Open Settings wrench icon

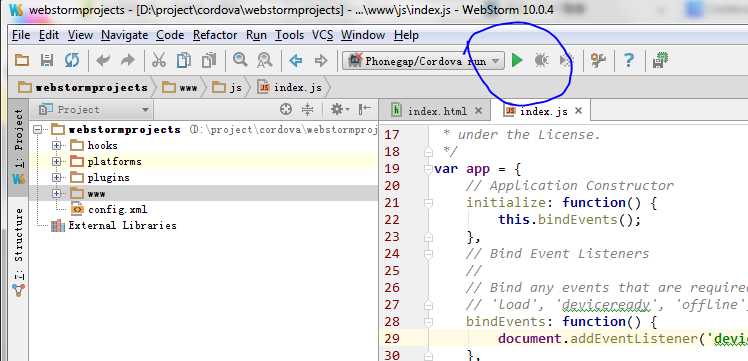pos(598,60)
